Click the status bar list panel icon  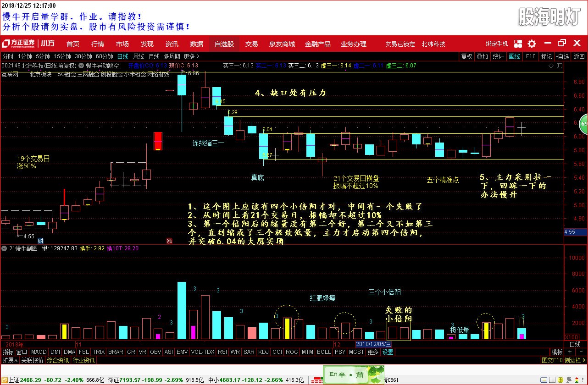[x=552, y=380]
